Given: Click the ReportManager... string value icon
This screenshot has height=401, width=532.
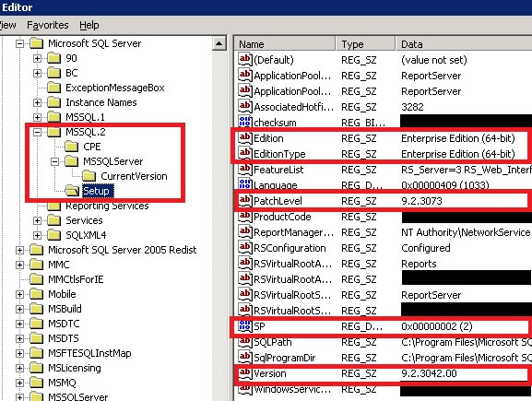Looking at the screenshot, I should [245, 231].
